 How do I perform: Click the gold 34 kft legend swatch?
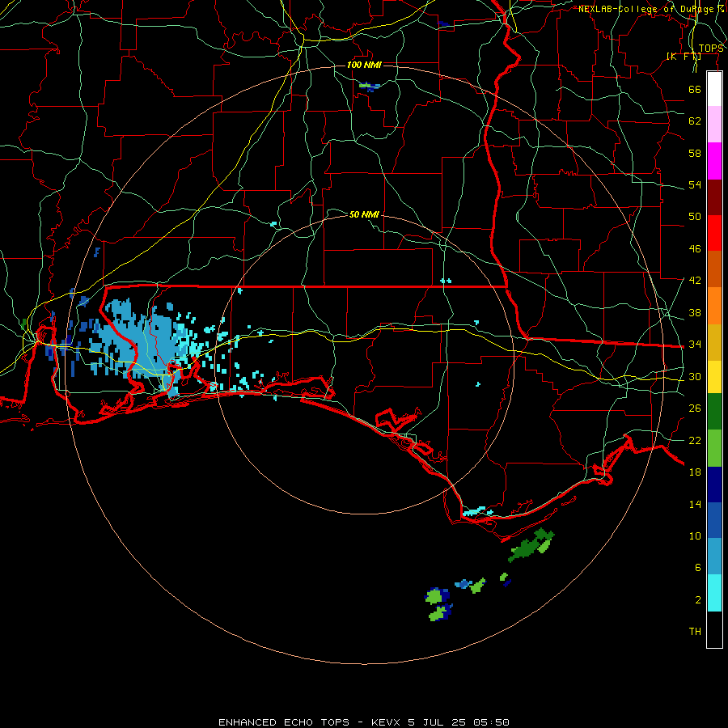[714, 342]
